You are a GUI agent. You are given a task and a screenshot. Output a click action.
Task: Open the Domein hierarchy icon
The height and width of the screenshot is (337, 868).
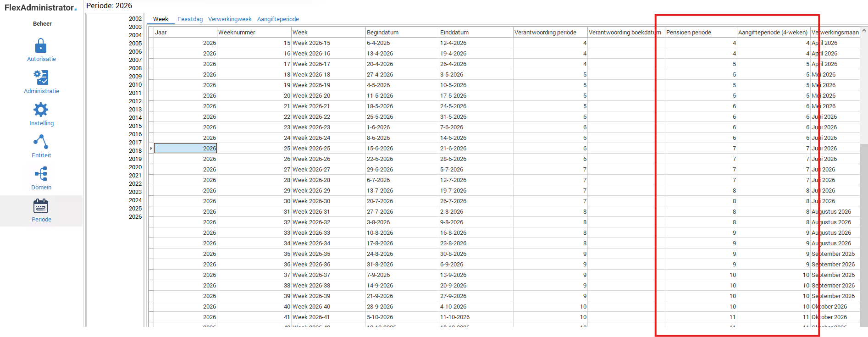(41, 174)
